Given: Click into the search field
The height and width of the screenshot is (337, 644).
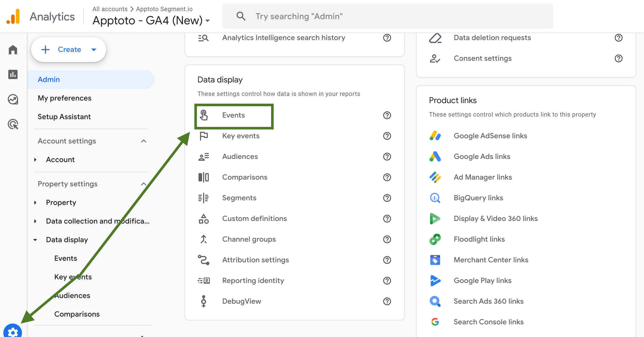Looking at the screenshot, I should pyautogui.click(x=388, y=16).
